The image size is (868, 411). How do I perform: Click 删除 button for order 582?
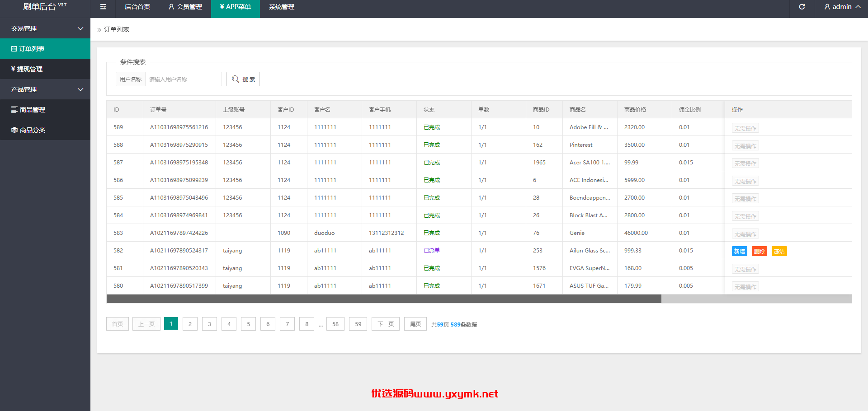pyautogui.click(x=759, y=251)
